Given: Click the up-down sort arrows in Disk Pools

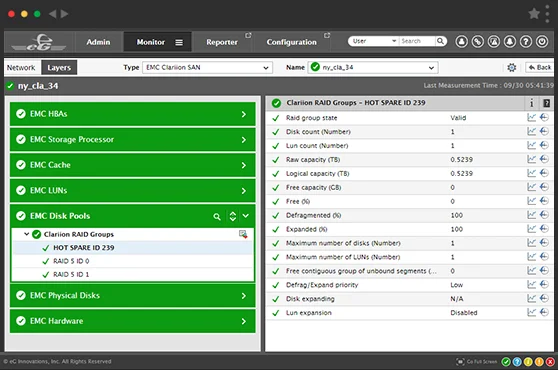Looking at the screenshot, I should click(233, 216).
